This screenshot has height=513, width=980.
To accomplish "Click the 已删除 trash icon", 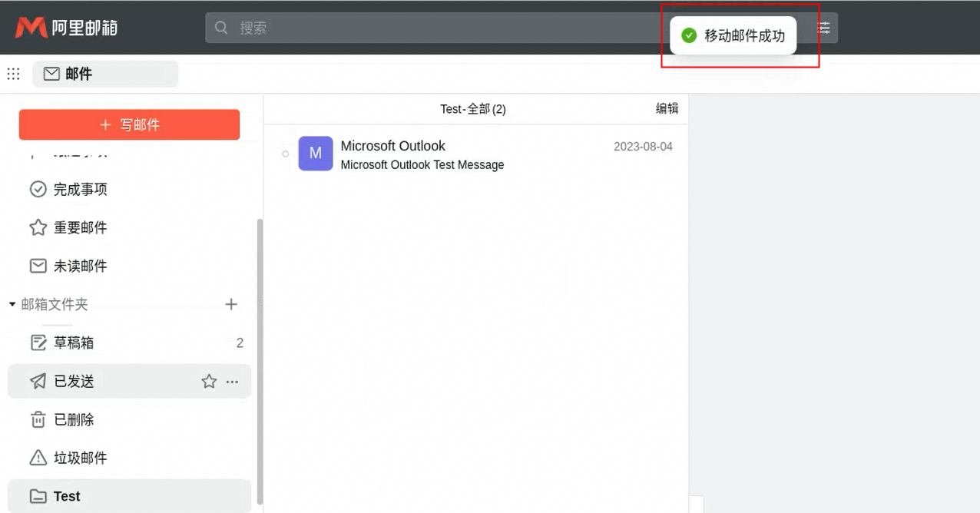I will (x=38, y=420).
